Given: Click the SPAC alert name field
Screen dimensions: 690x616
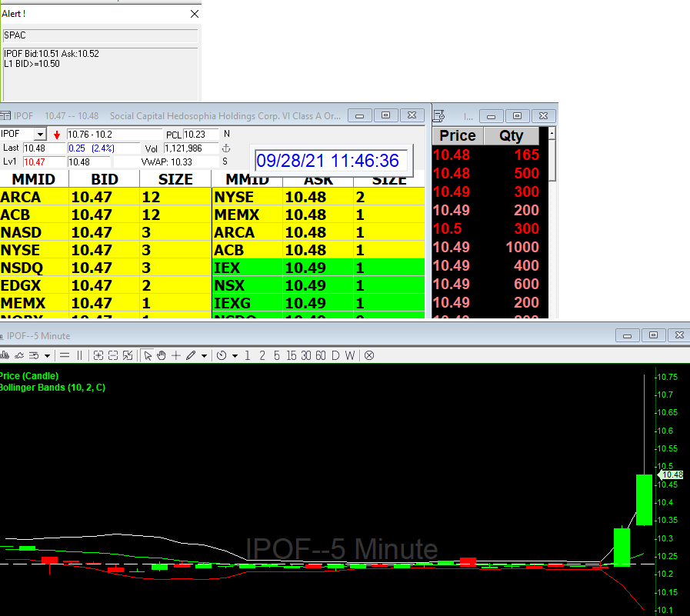Looking at the screenshot, I should tap(100, 35).
